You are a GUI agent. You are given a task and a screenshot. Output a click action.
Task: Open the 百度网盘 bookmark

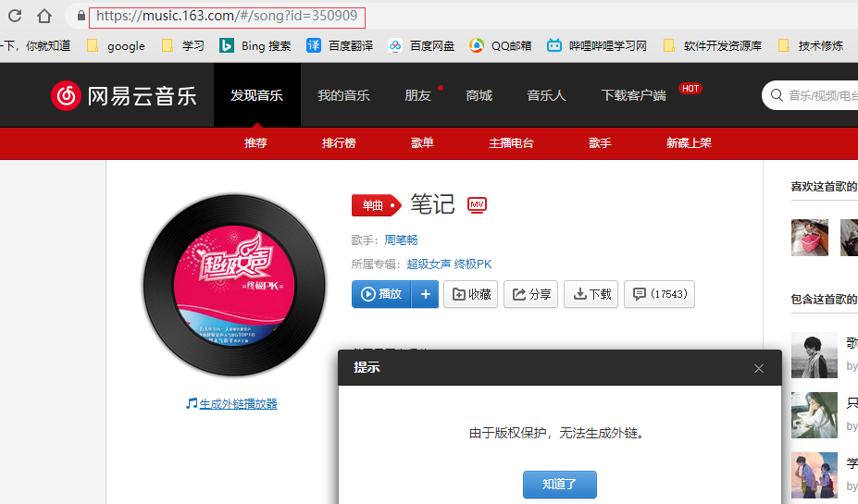[421, 46]
